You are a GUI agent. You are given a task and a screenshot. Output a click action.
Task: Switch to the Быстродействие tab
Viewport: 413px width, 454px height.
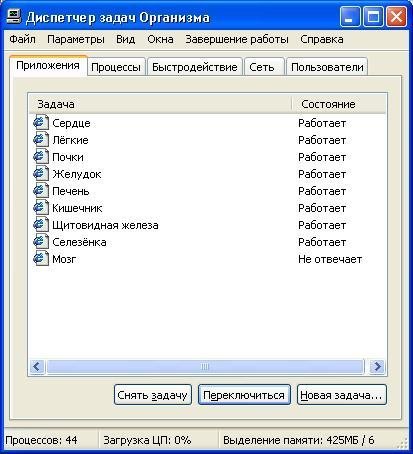195,67
